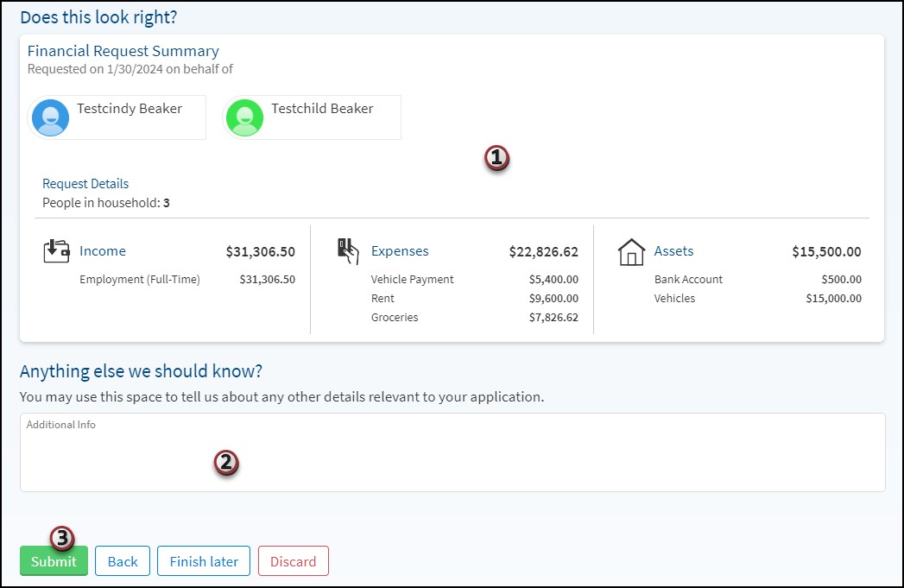The width and height of the screenshot is (904, 588).
Task: Open the Request Details link
Action: tap(85, 184)
